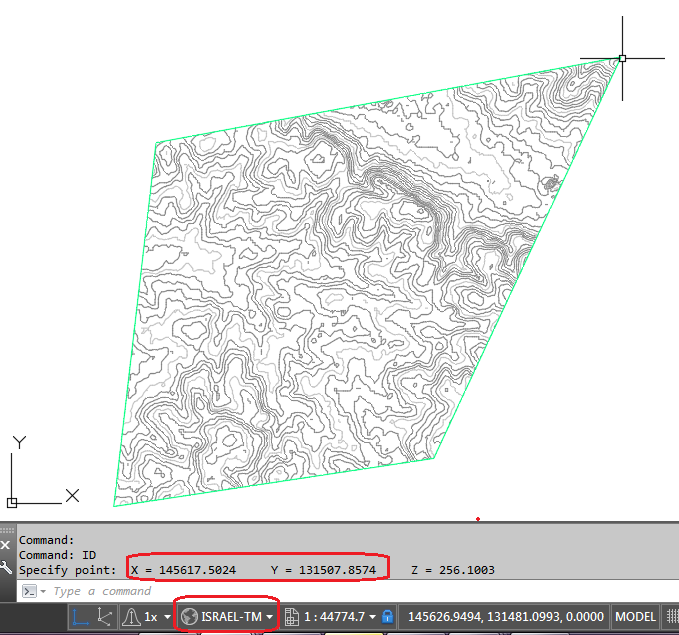Click the view scale icon
This screenshot has width=679, height=635.
click(x=292, y=617)
